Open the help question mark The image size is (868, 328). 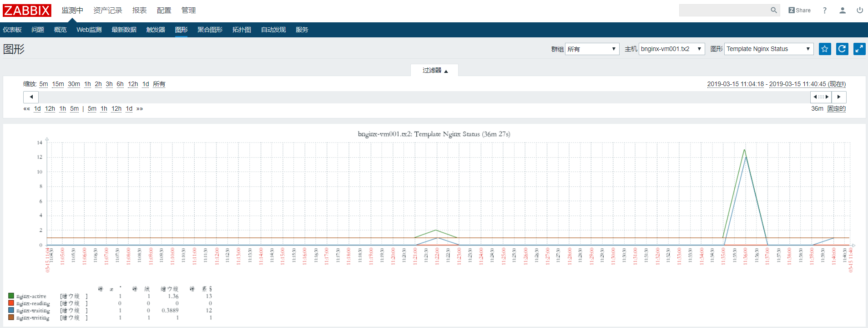(x=825, y=10)
